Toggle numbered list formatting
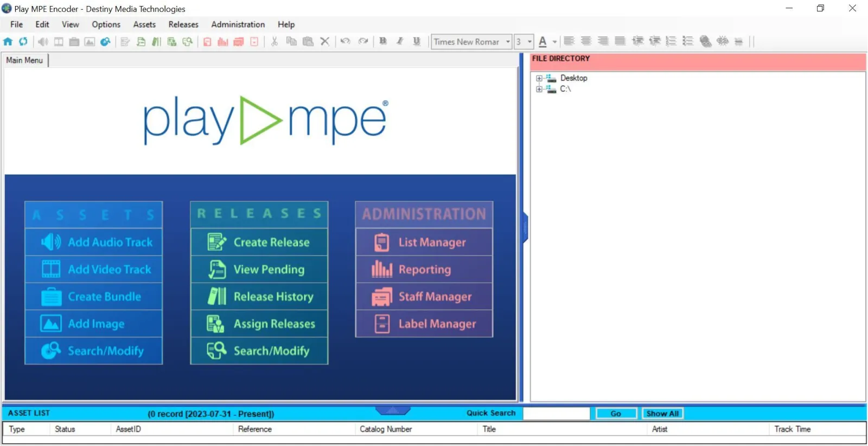Screen dimensions: 868x446 point(671,41)
